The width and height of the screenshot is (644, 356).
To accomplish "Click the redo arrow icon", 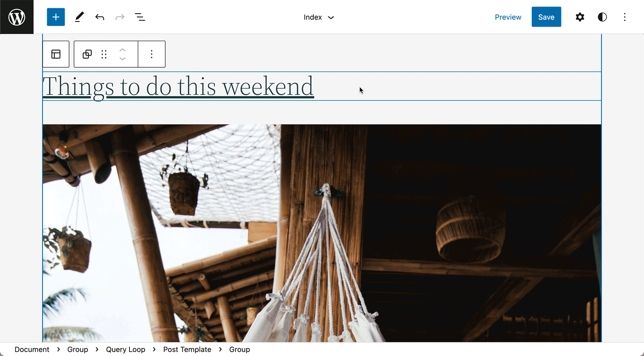I will click(120, 17).
